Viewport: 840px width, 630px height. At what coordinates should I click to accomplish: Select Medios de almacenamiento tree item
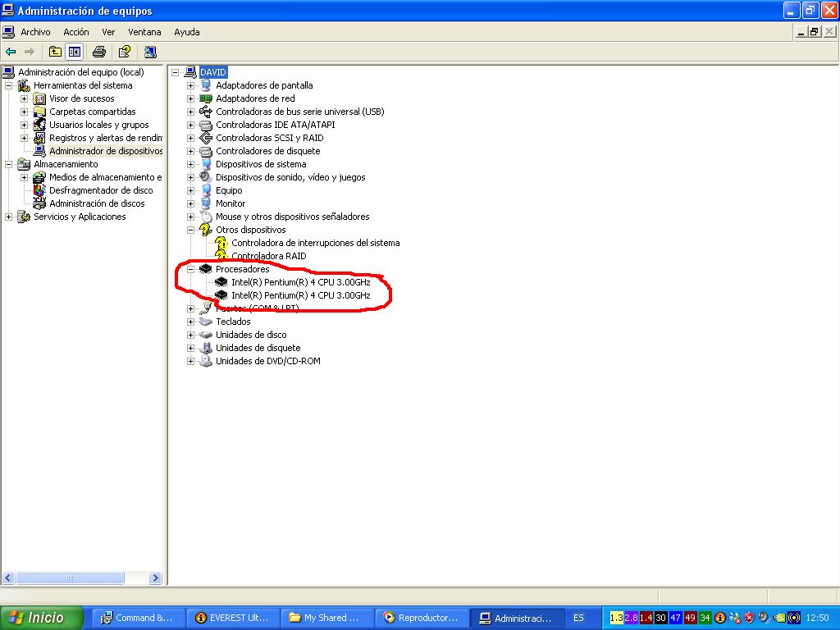tap(106, 177)
